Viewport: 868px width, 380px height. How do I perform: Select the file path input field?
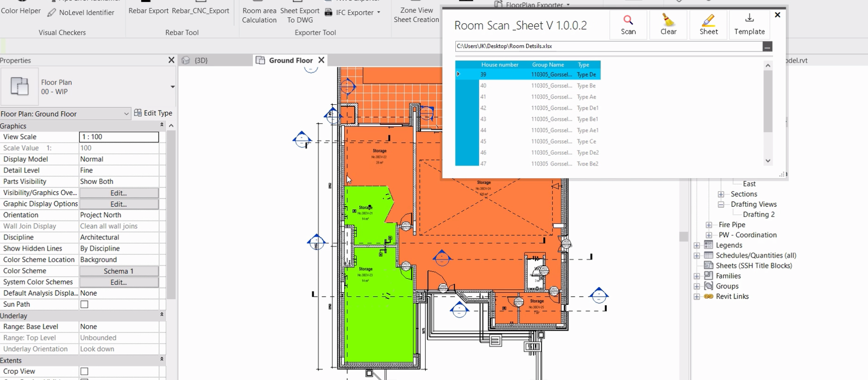(609, 46)
